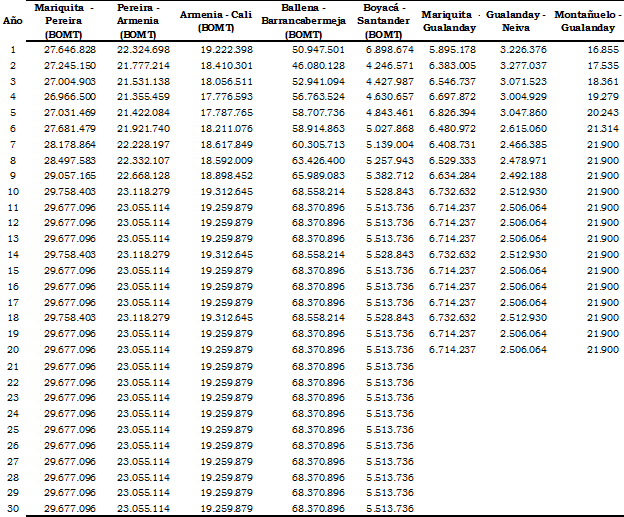624x517 pixels.
Task: Select the cell with value 6.826.394
Action: (x=452, y=112)
